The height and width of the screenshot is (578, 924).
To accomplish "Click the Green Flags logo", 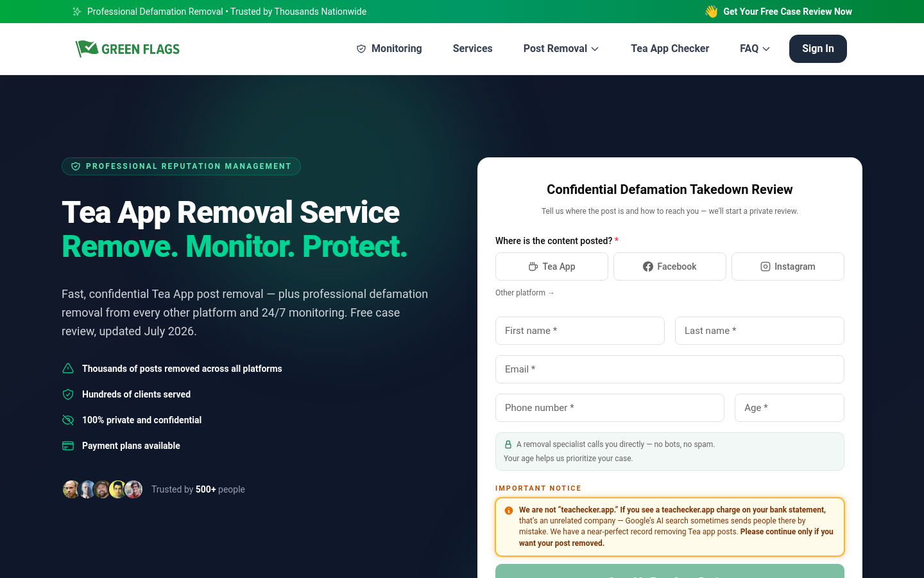I will pyautogui.click(x=128, y=49).
